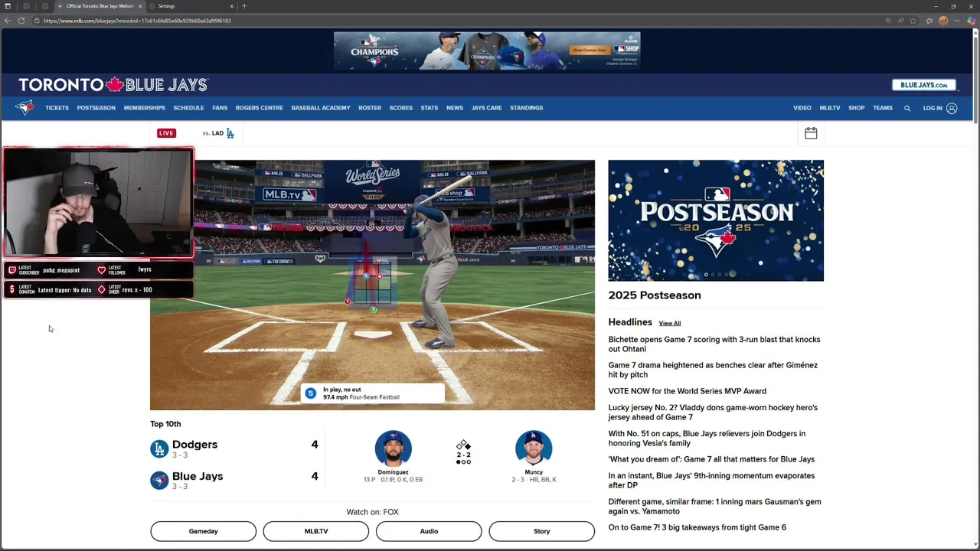This screenshot has width=980, height=551.
Task: Click the user profile icon beside LOG IN
Action: tap(952, 109)
